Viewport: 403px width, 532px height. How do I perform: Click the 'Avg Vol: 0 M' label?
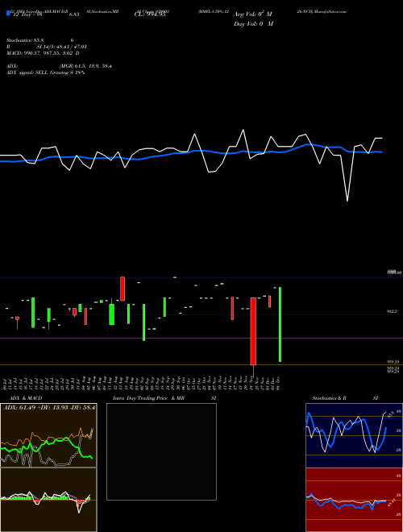252,15
